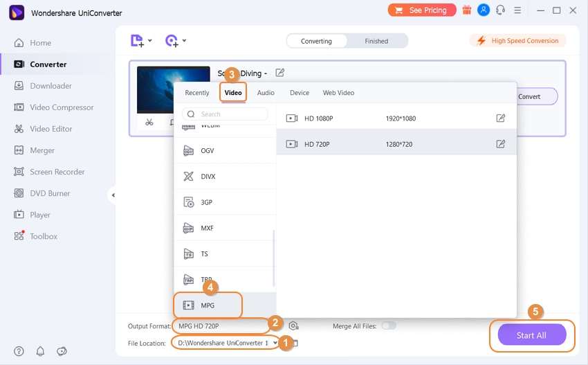Viewport: 588px width, 365px height.
Task: Click the format Search field
Action: (225, 114)
